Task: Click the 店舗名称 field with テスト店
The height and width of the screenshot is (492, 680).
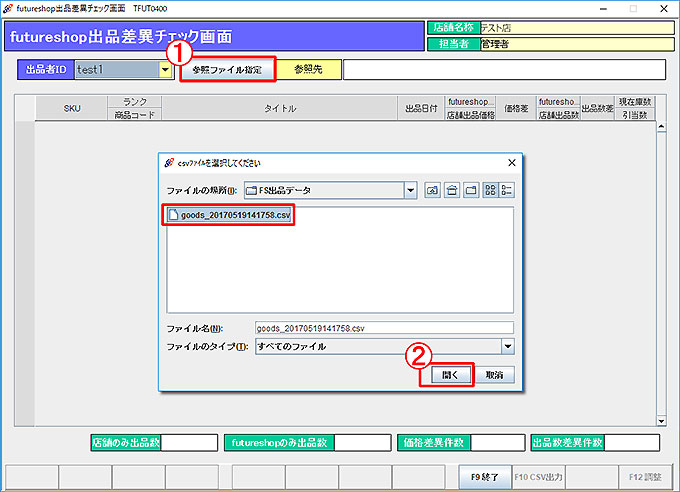Action: (577, 28)
